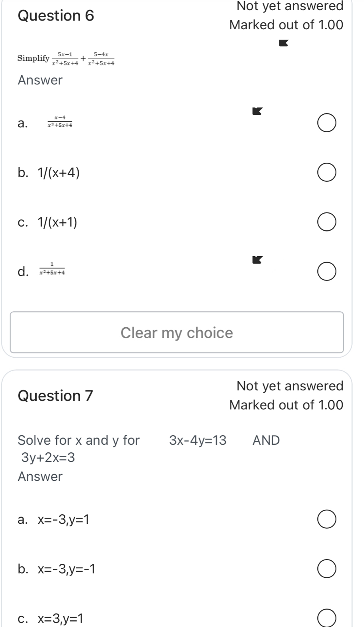Select radio button for Question 6 option a
This screenshot has height=642, width=364.
point(326,124)
